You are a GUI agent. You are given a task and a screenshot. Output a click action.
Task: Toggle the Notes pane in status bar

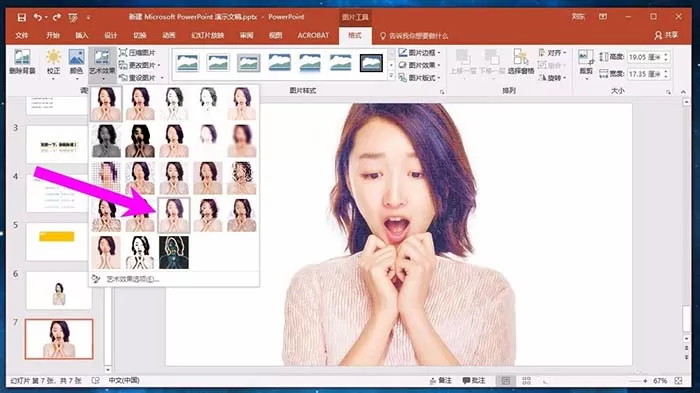tap(441, 380)
